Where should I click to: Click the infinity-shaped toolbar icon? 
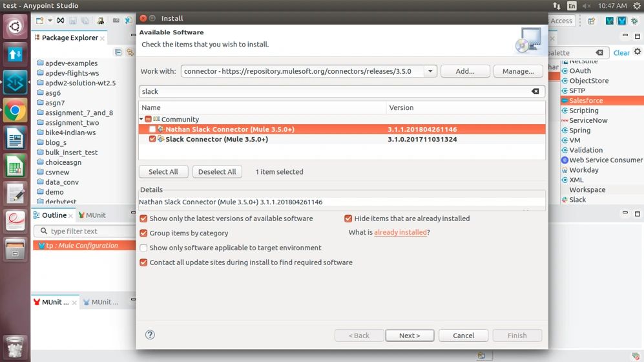tap(60, 21)
